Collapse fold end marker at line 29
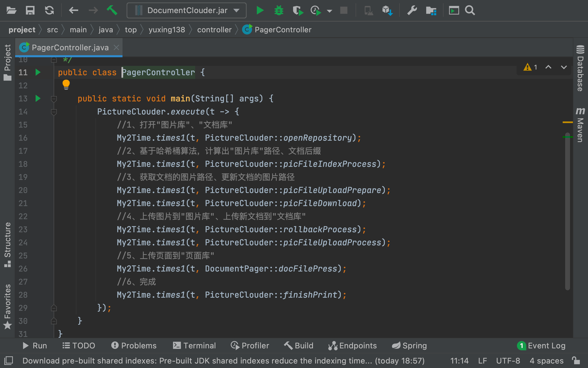This screenshot has width=588, height=368. pyautogui.click(x=54, y=308)
